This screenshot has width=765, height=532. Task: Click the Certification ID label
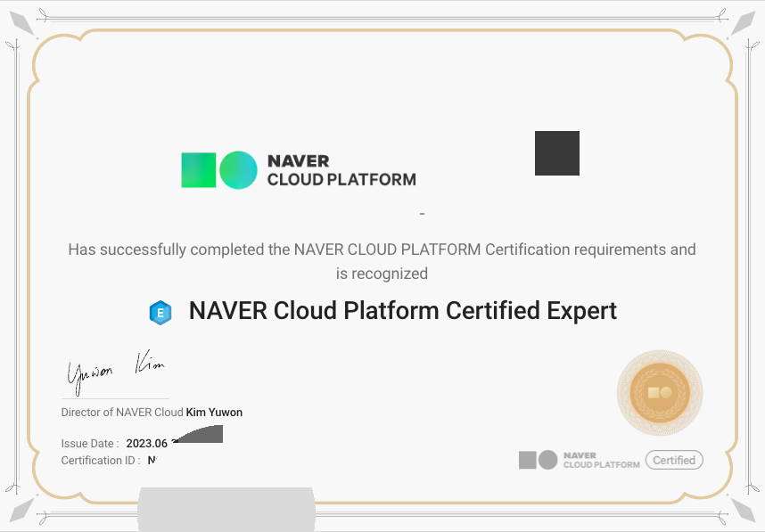[x=101, y=461]
